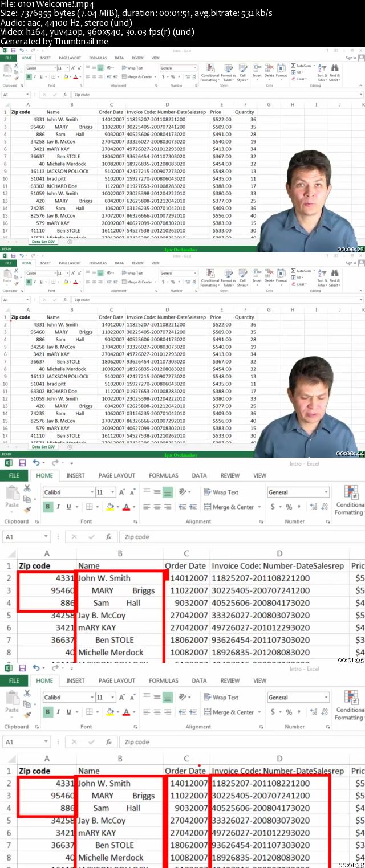Toggle Italic in the 00:01:06 frame
The image size is (365, 868).
coord(59,507)
